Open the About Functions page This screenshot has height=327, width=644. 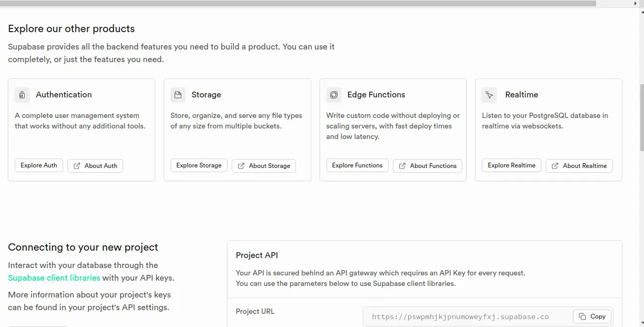(428, 166)
